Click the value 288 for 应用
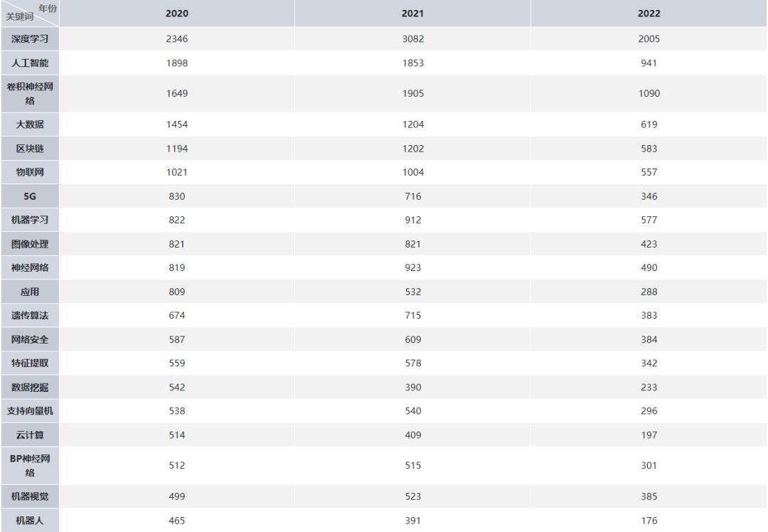The width and height of the screenshot is (768, 532). pyautogui.click(x=649, y=292)
